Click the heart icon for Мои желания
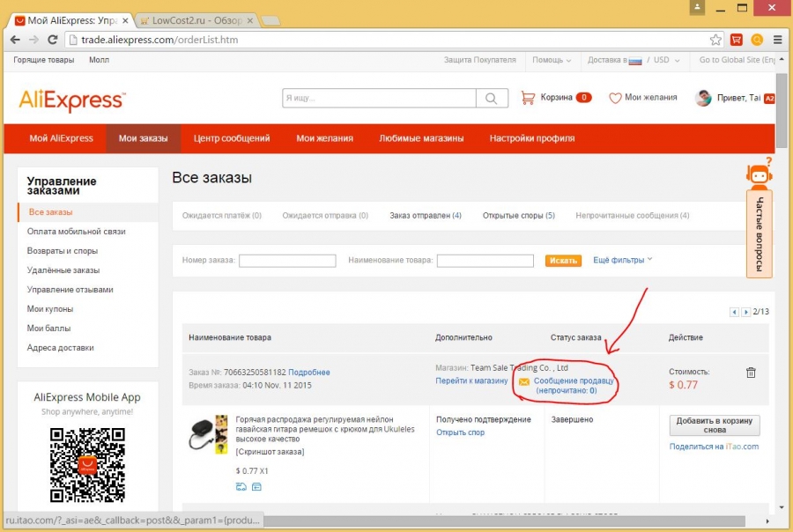This screenshot has width=793, height=532. point(615,98)
